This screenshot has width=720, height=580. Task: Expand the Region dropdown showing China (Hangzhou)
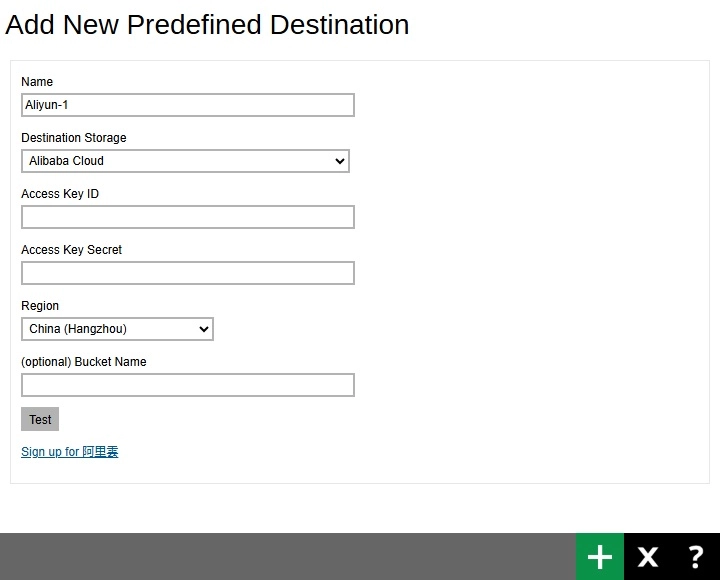point(117,329)
